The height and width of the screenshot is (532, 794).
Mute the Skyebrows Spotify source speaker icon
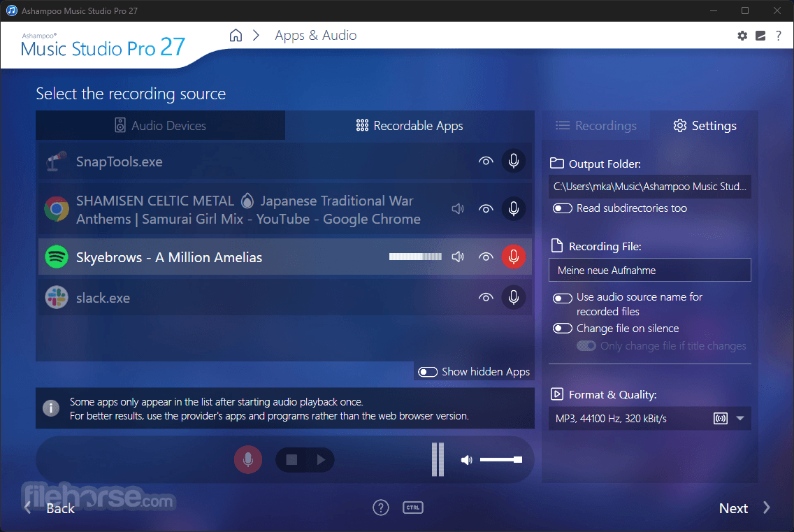[x=458, y=257]
